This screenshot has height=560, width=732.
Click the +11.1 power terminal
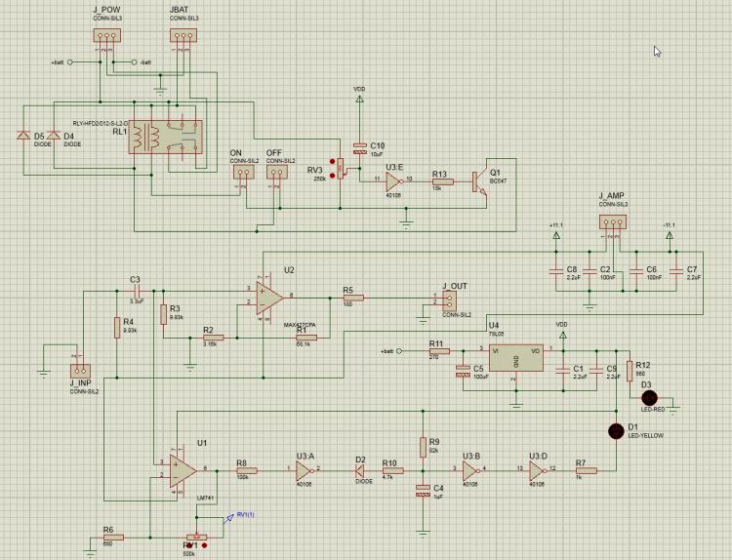(556, 235)
